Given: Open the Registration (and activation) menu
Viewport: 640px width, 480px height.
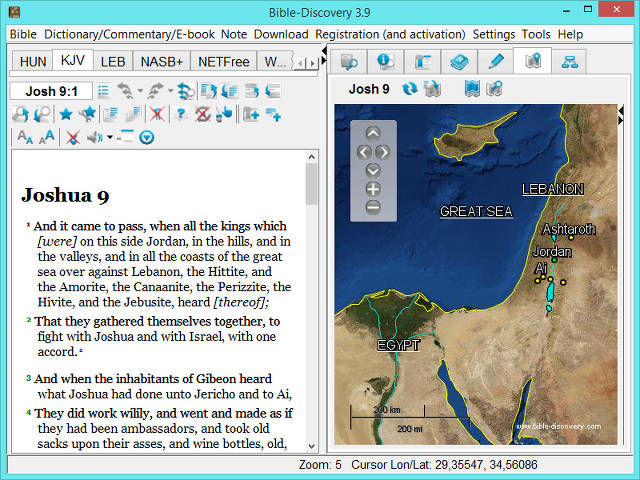Looking at the screenshot, I should pyautogui.click(x=390, y=34).
